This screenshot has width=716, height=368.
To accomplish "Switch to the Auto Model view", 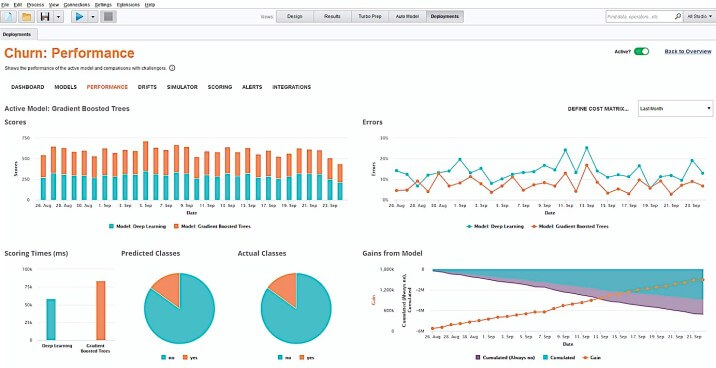I will (x=407, y=16).
